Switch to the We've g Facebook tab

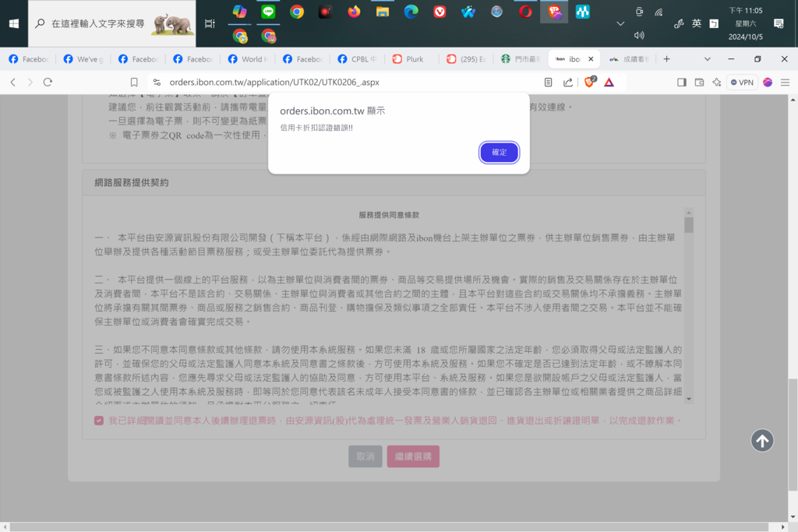pos(83,59)
